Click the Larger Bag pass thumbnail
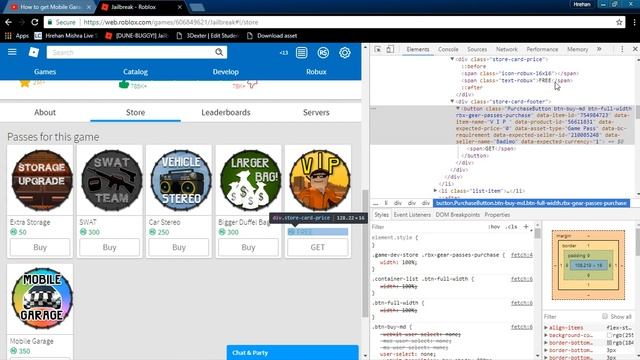Image resolution: width=640 pixels, height=360 pixels. pyautogui.click(x=250, y=180)
